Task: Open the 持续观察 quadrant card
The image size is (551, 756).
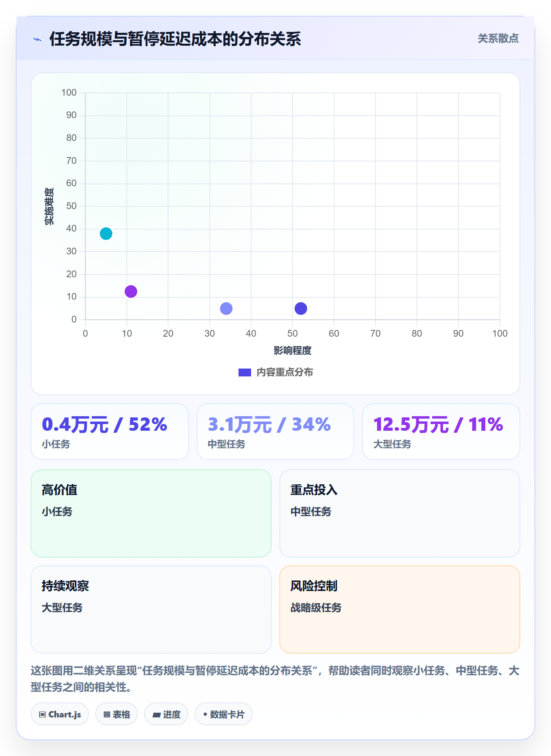Action: (x=151, y=610)
